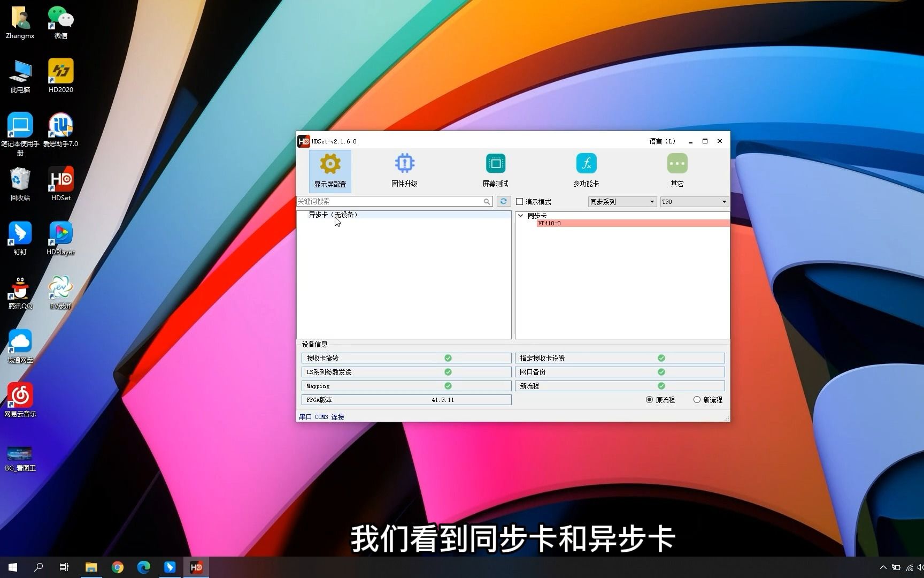Select the 新流程 radio button
The width and height of the screenshot is (924, 578).
697,400
